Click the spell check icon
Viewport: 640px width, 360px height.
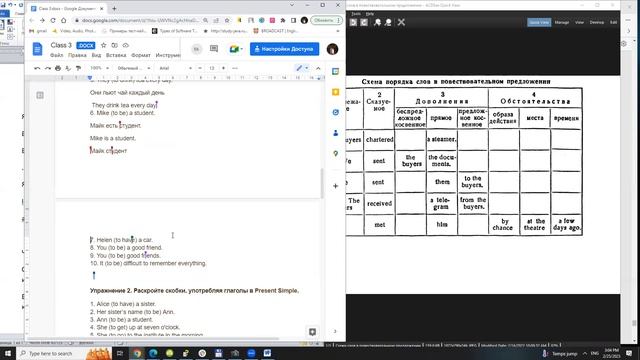[x=68, y=68]
